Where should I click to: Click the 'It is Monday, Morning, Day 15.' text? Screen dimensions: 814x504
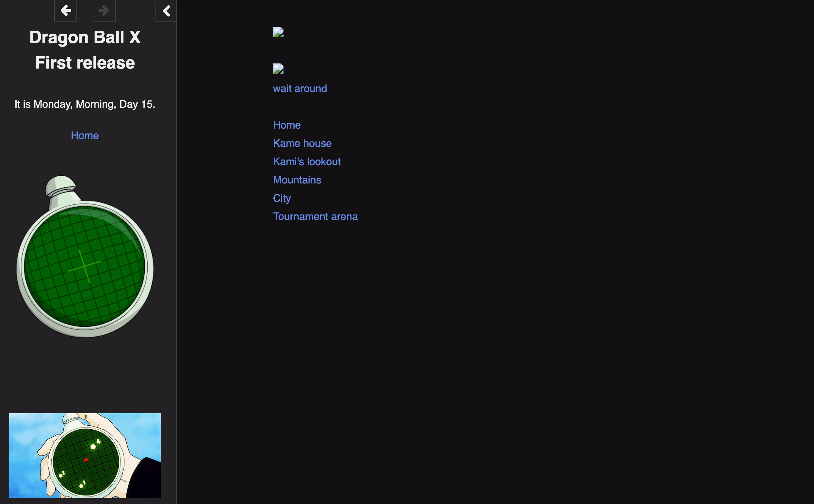pos(85,104)
